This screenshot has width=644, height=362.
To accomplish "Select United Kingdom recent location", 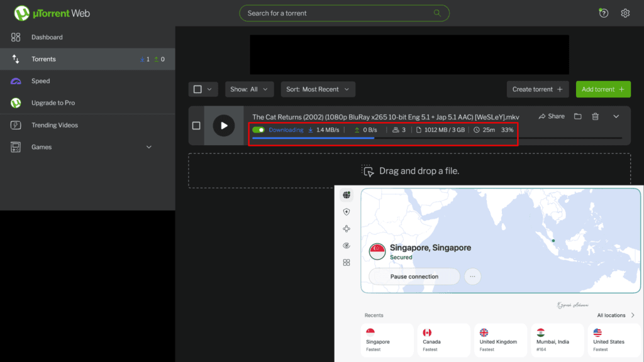I will 500,340.
